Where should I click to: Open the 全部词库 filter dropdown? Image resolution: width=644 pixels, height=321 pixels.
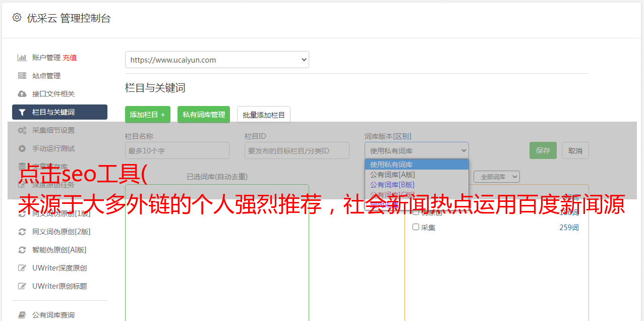point(497,177)
